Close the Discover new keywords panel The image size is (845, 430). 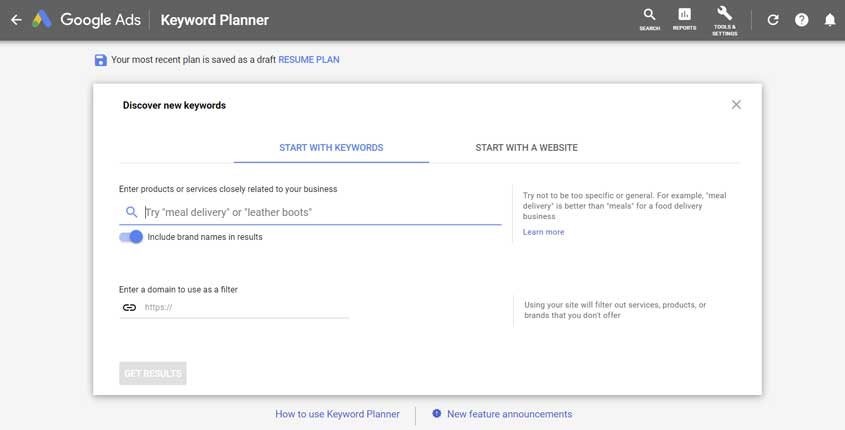736,105
